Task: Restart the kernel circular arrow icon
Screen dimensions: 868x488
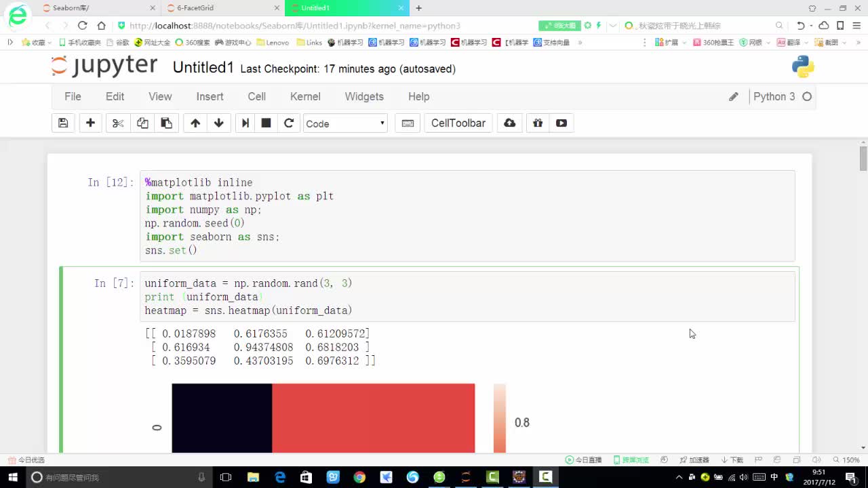Action: coord(289,123)
